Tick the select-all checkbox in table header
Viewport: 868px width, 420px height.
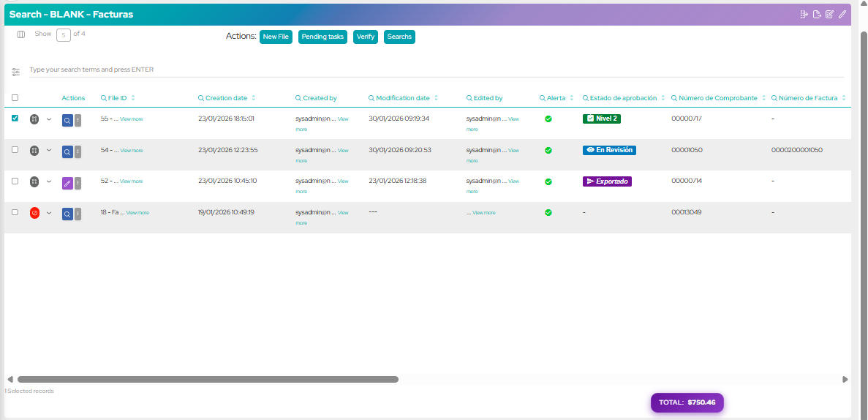(x=15, y=98)
